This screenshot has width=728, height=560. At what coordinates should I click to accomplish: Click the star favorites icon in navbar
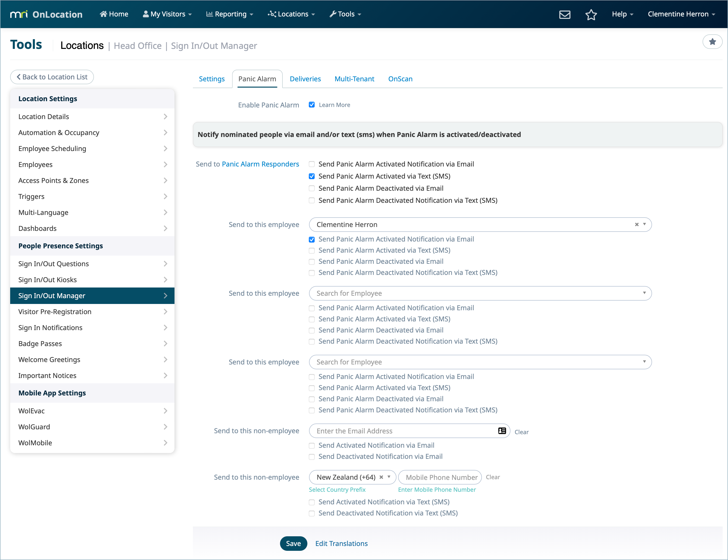[x=591, y=14]
